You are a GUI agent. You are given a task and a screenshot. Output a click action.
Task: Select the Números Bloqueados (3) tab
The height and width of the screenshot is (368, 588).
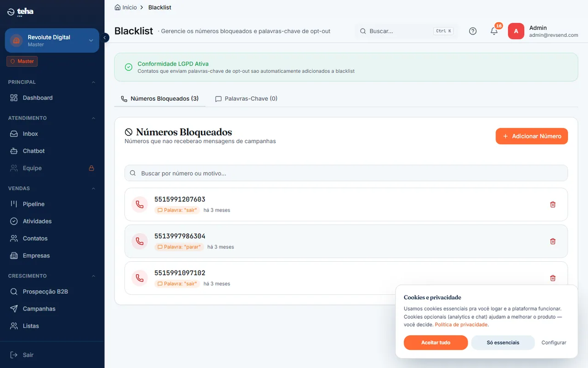(160, 99)
